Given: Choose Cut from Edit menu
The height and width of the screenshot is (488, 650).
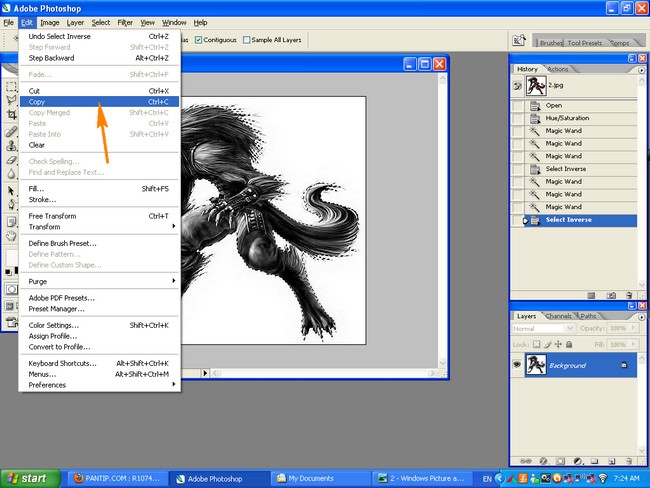Looking at the screenshot, I should click(x=99, y=91).
